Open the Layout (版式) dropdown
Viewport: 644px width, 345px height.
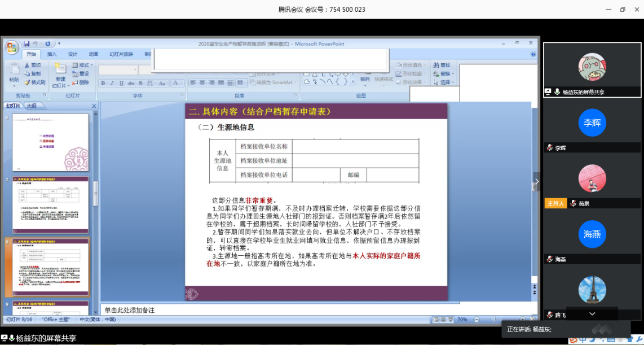(x=83, y=65)
